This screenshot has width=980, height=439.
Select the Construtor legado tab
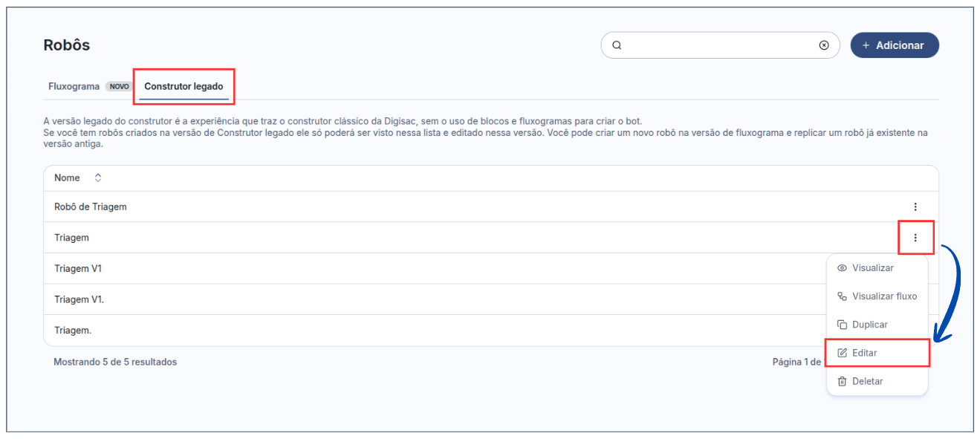pyautogui.click(x=184, y=86)
